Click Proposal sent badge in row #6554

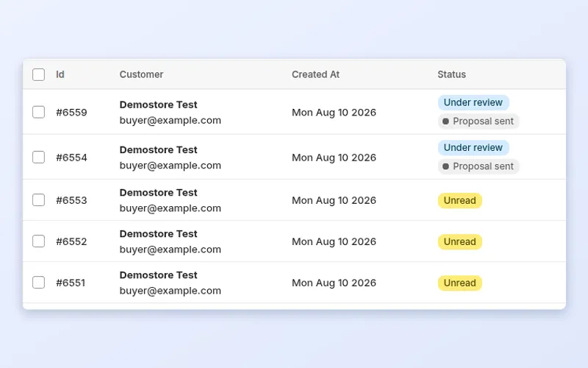(478, 166)
